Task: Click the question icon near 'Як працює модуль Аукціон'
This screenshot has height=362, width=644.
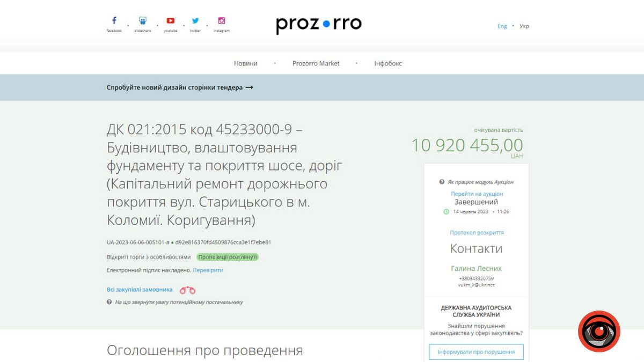Action: tap(442, 181)
